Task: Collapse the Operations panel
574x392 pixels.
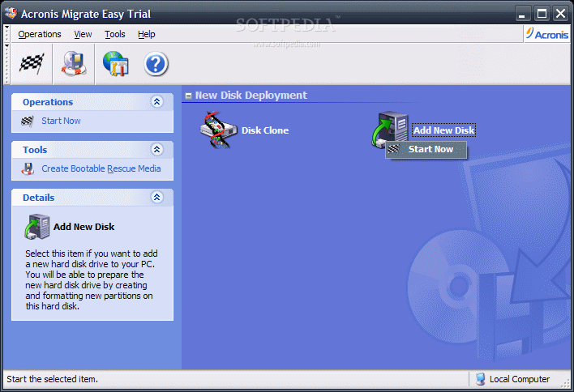Action: [x=157, y=102]
